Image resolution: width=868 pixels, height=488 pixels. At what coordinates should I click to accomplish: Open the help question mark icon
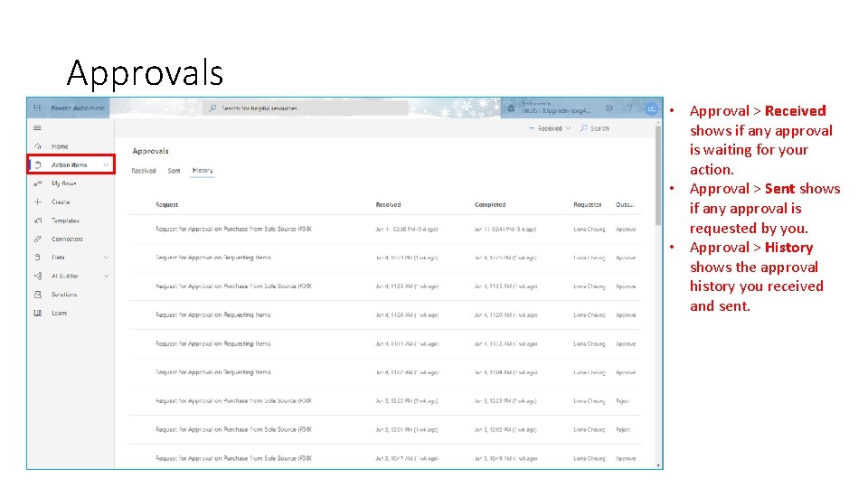point(629,108)
